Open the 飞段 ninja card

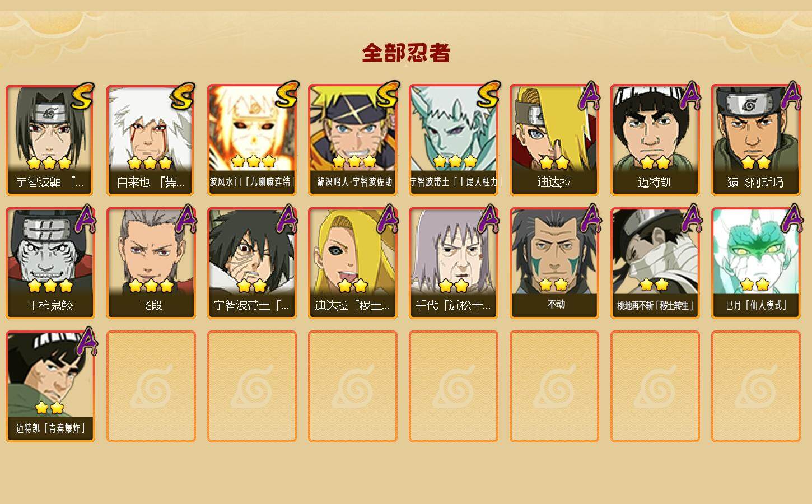coord(151,263)
